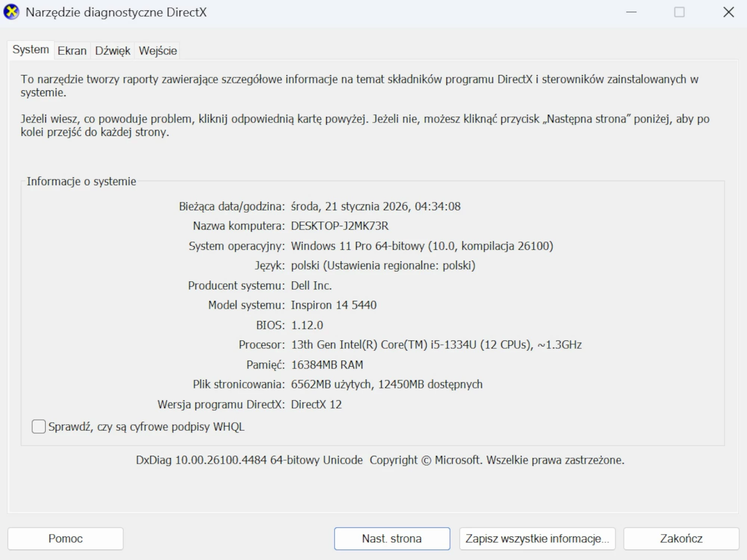Minimize the DirectX diagnostic window
This screenshot has height=560, width=747.
pos(632,12)
